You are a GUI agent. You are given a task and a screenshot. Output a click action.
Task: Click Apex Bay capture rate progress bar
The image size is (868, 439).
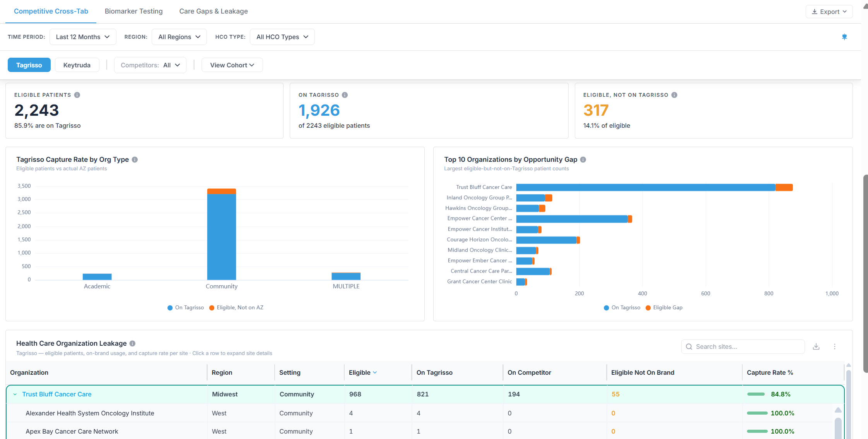click(757, 431)
